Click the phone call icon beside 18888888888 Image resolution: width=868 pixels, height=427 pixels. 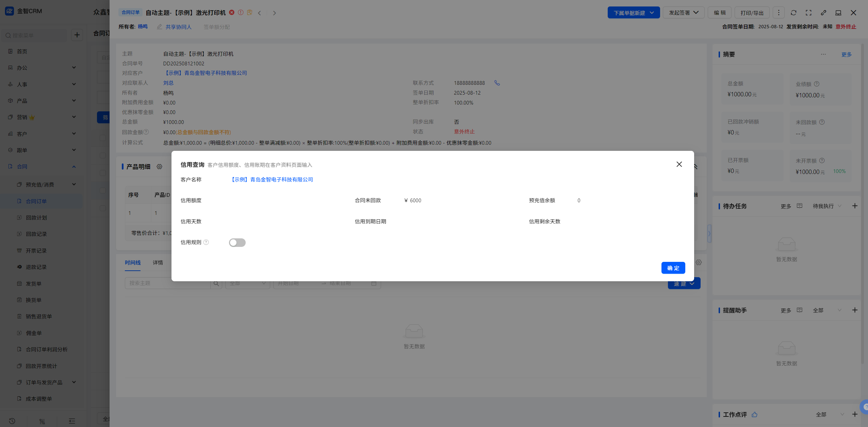coord(497,83)
